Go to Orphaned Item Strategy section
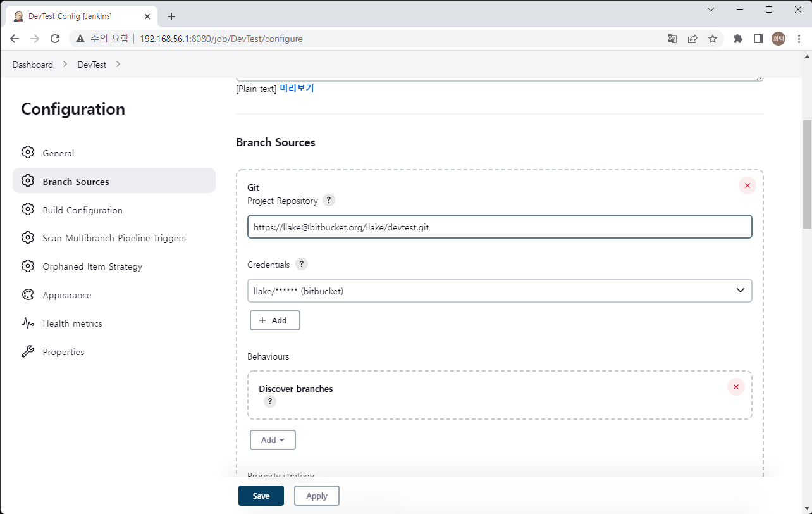 click(x=114, y=266)
